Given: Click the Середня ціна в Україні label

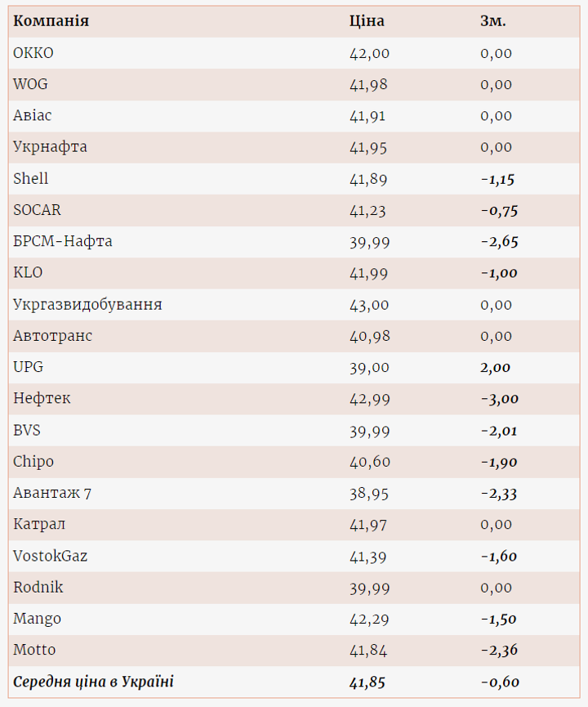Looking at the screenshot, I should [93, 682].
